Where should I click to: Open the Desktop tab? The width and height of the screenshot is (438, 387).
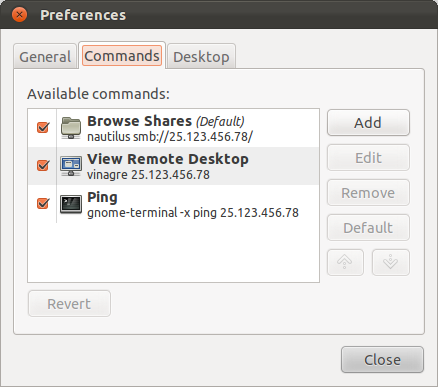[x=201, y=56]
